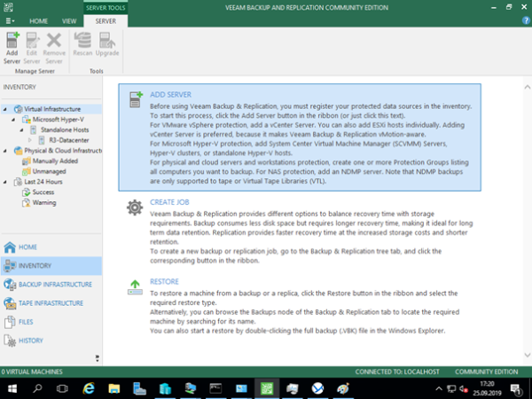Click the ADD SERVER heading link
Screen dimensions: 532x399
(x=169, y=94)
